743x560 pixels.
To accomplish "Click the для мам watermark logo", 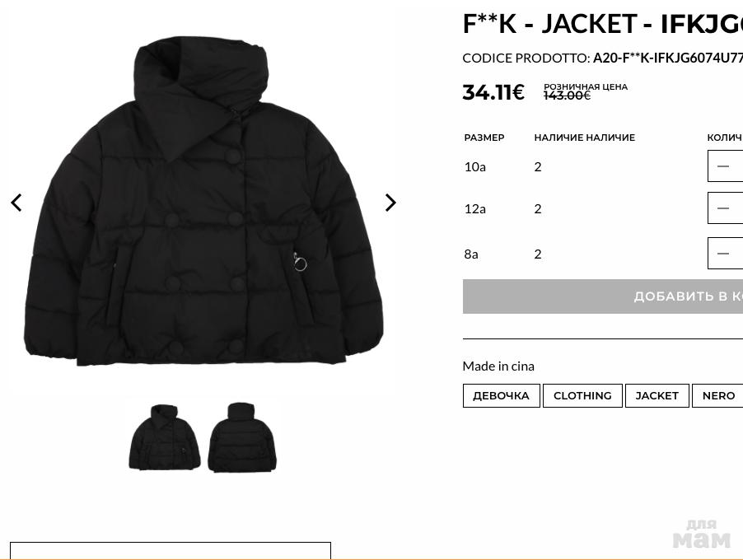I will coord(702,534).
